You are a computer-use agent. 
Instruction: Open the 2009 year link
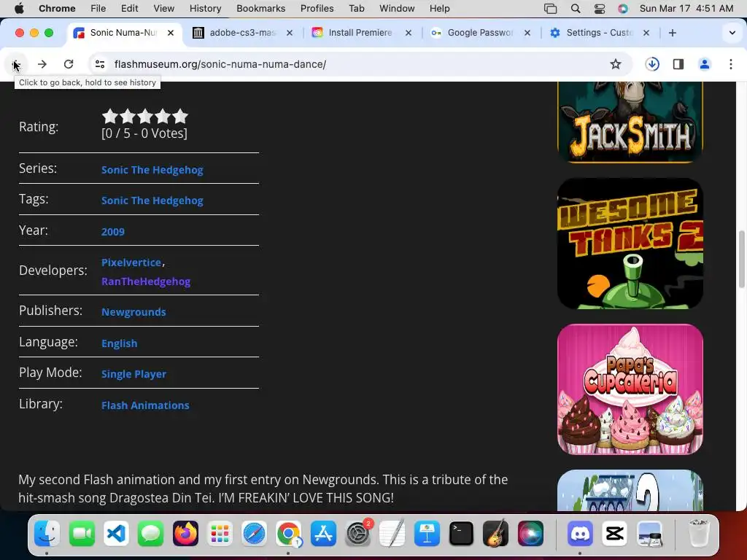pos(113,232)
